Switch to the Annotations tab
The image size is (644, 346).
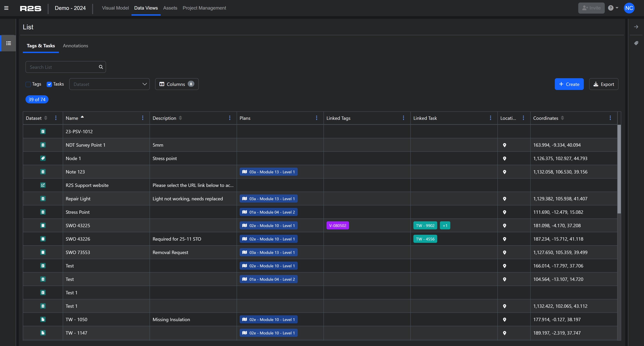tap(75, 46)
